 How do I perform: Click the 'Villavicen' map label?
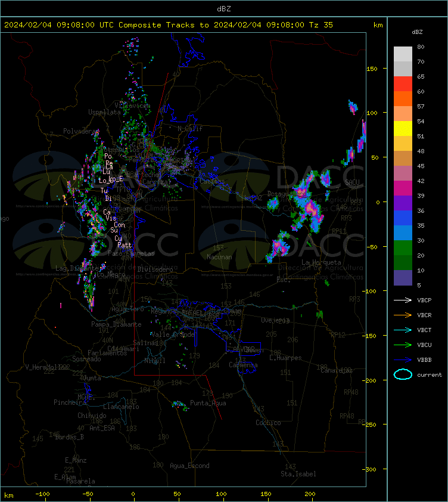[132, 106]
